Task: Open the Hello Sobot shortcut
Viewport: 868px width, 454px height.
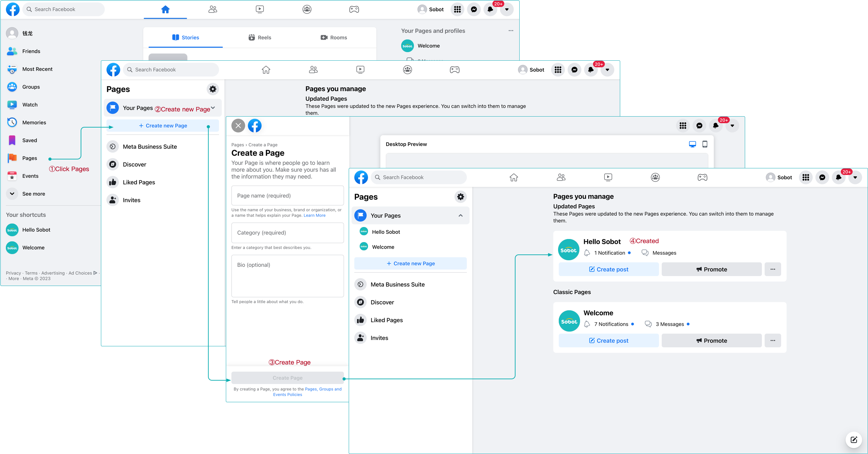Action: 36,230
